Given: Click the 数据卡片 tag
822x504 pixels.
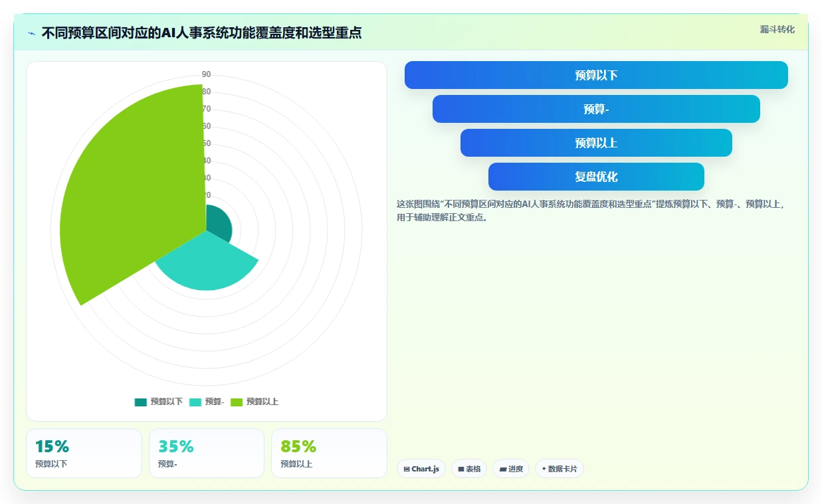Looking at the screenshot, I should click(x=560, y=469).
